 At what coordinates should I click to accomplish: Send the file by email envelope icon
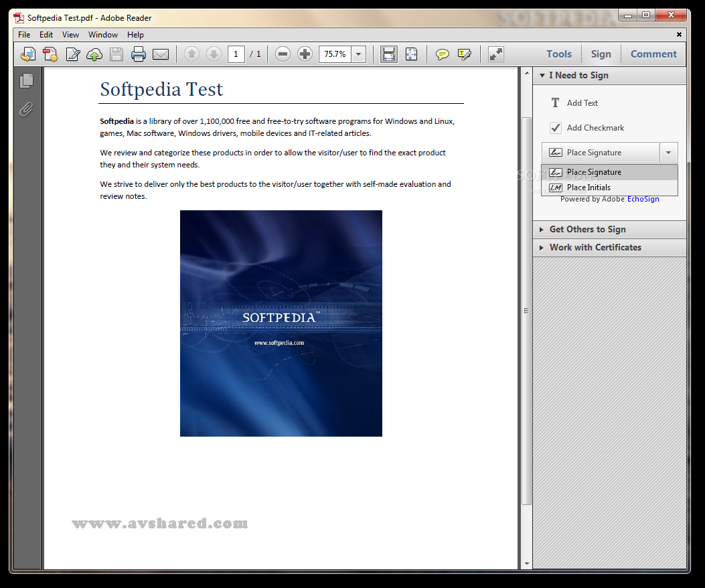point(161,54)
